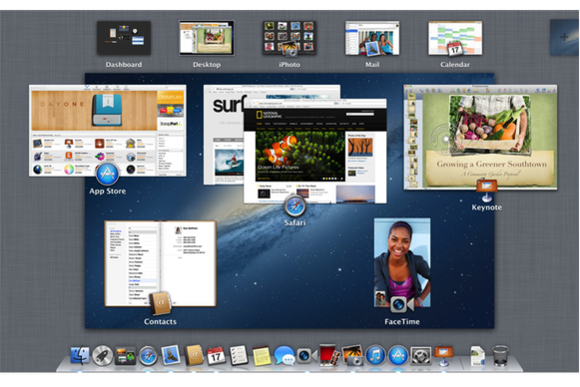Switch to the iPhoto full-screen space

(289, 38)
